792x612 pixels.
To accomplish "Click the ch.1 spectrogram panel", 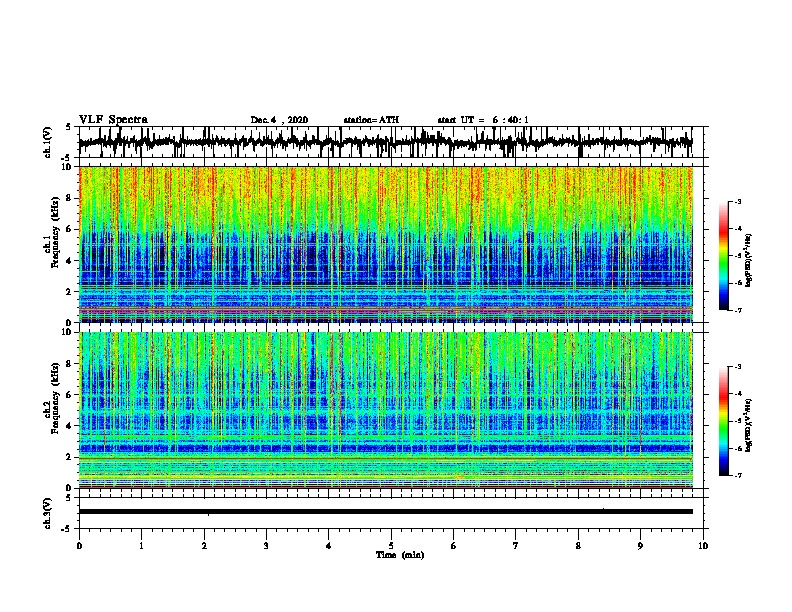I will tap(386, 244).
